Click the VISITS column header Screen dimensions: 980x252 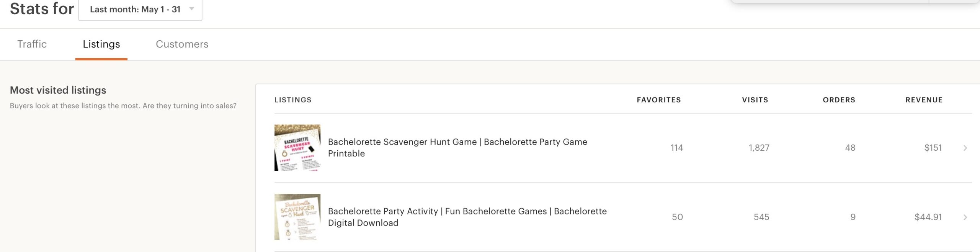tap(755, 100)
